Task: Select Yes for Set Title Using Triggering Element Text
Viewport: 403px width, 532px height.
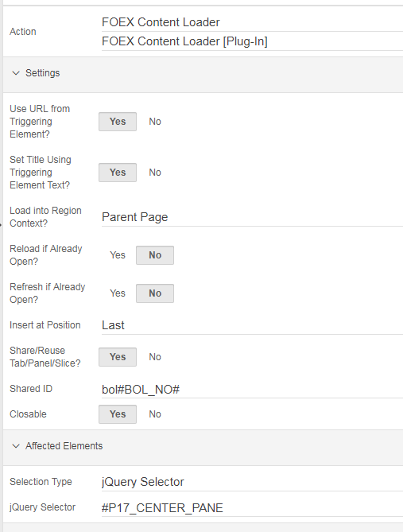Action: click(118, 173)
